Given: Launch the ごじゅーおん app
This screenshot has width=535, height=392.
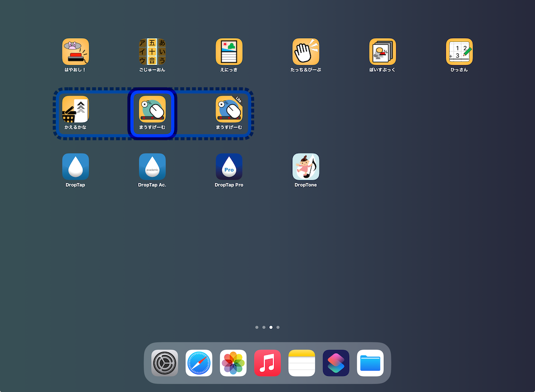Looking at the screenshot, I should 152,52.
